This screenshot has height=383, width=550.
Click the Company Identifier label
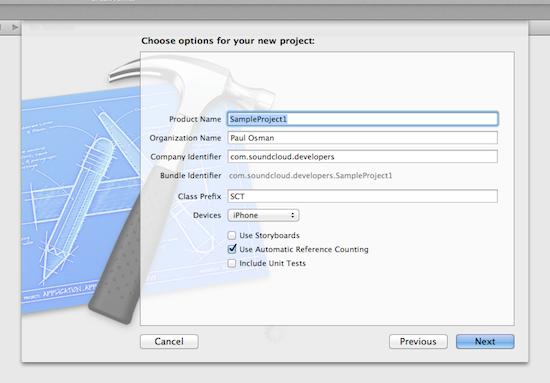coord(186,157)
